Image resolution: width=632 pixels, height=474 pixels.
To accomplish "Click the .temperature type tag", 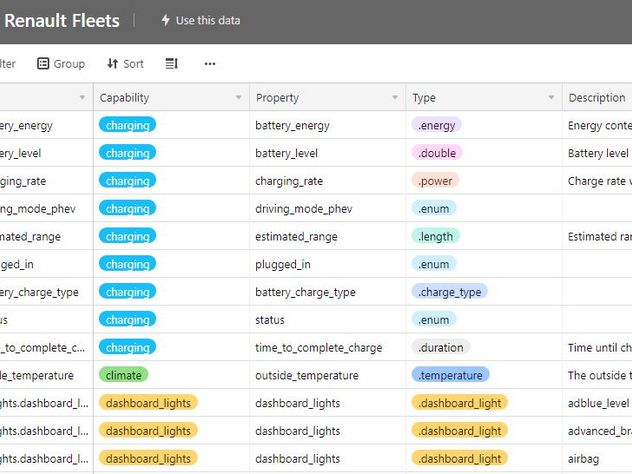I will 450,376.
